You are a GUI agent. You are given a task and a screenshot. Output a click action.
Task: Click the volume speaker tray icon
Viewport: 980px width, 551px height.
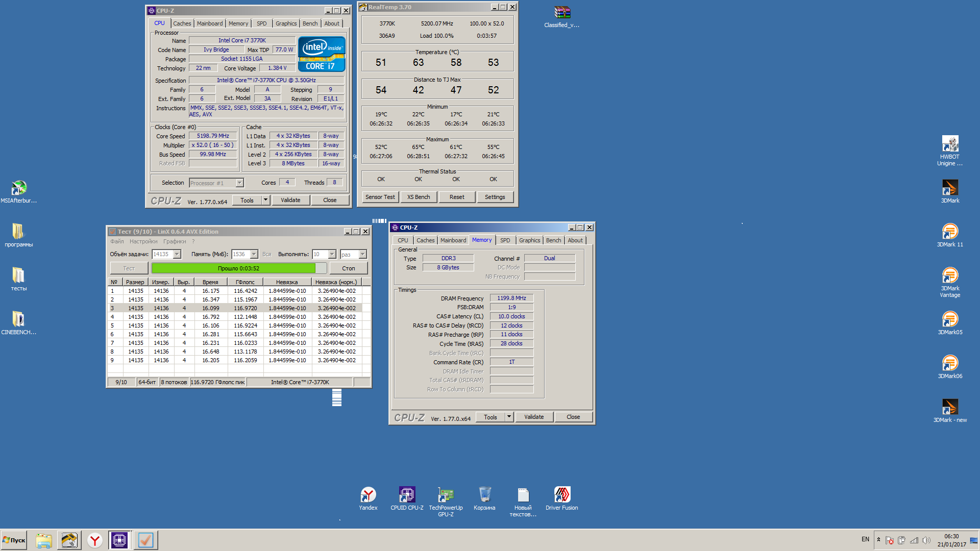(926, 540)
